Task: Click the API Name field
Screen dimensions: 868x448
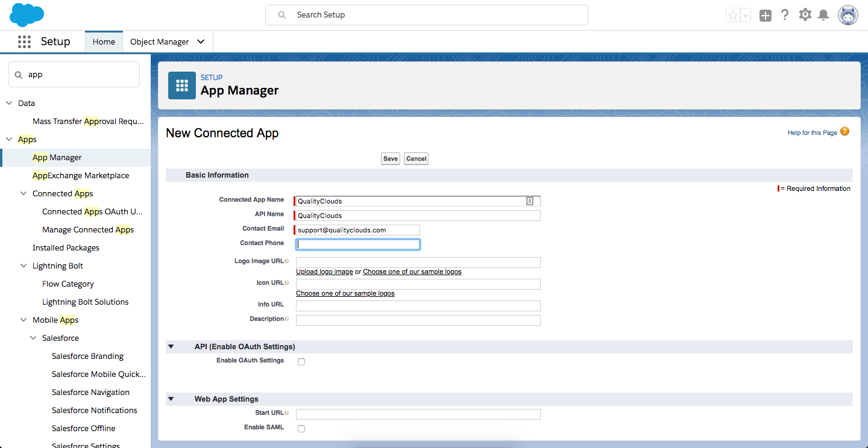Action: [x=418, y=216]
